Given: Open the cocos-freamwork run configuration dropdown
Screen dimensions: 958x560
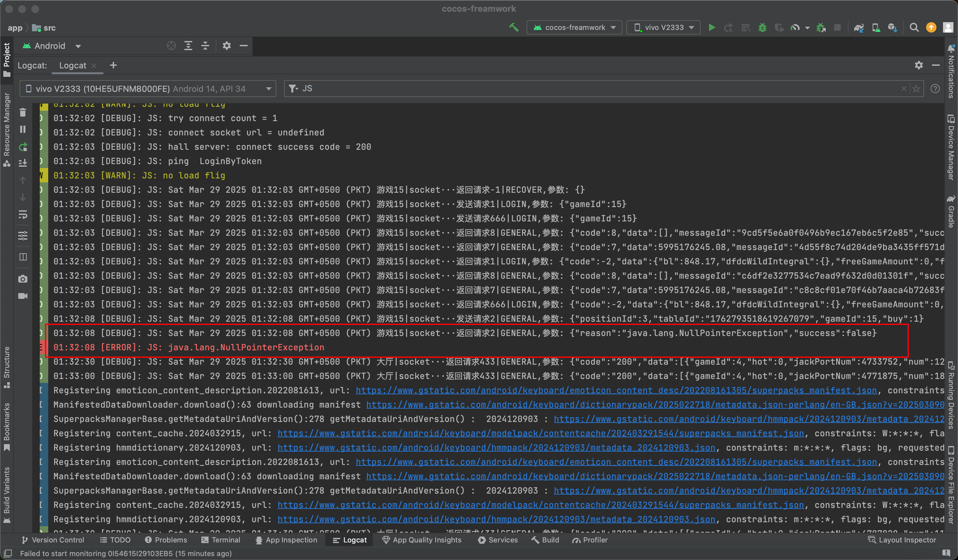Looking at the screenshot, I should [x=574, y=28].
